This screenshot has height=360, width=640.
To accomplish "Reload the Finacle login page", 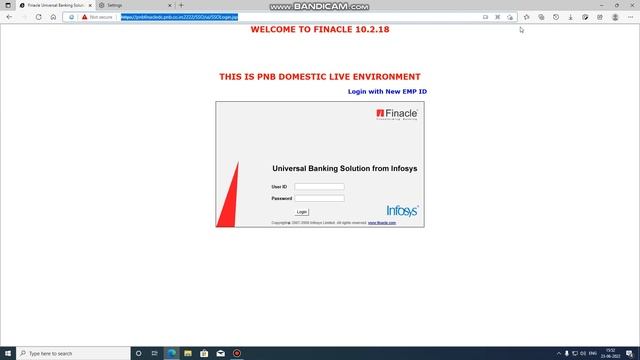I will click(38, 17).
